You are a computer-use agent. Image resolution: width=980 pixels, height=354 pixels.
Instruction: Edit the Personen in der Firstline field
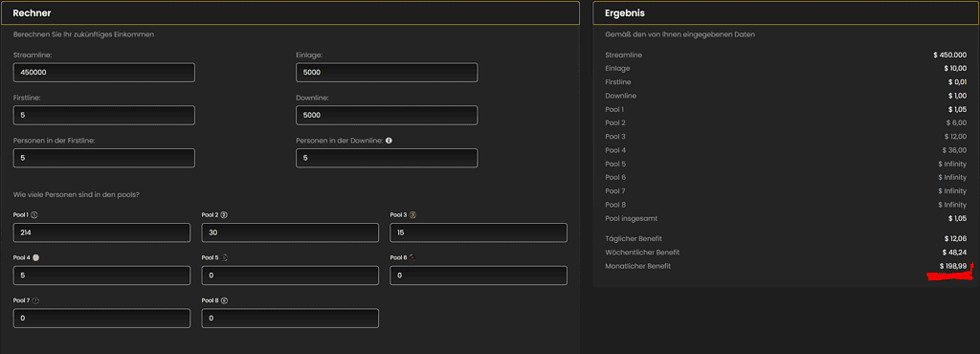[x=103, y=158]
